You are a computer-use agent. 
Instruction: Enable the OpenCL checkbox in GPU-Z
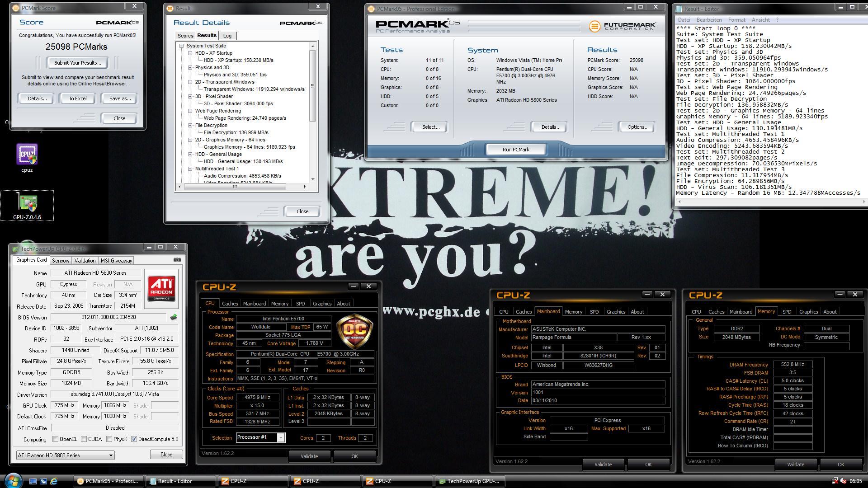click(55, 439)
